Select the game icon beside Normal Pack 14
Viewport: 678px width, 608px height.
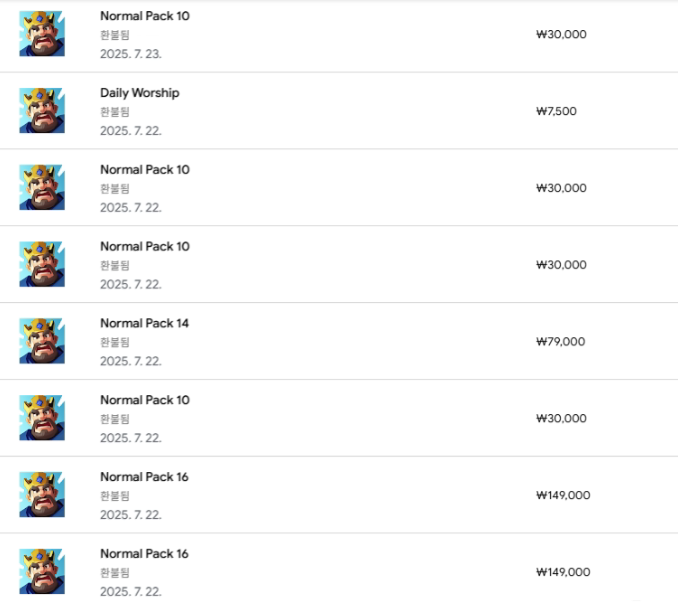point(42,341)
